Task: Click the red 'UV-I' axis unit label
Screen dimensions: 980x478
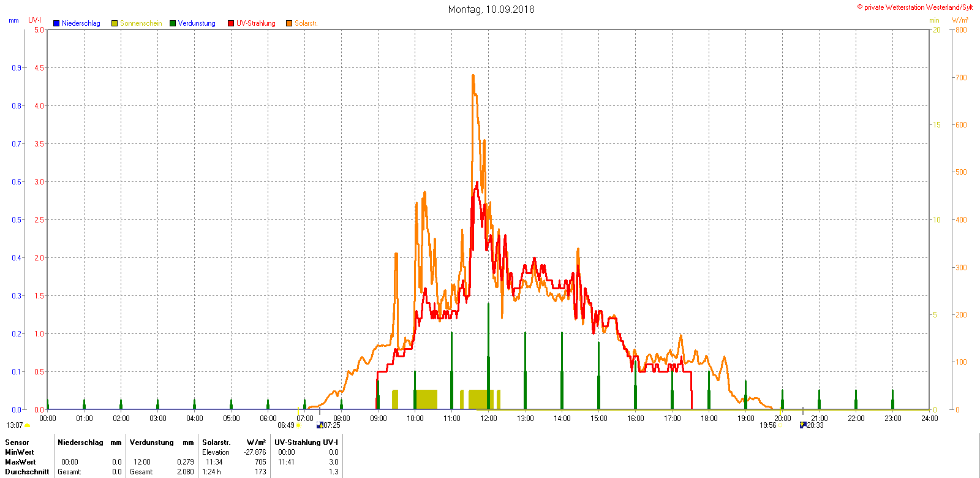Action: (x=35, y=20)
